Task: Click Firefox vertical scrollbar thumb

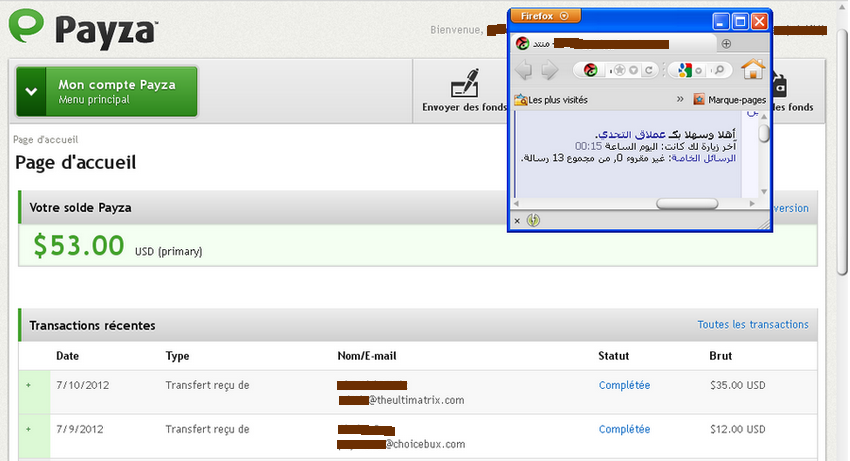Action: pyautogui.click(x=764, y=133)
